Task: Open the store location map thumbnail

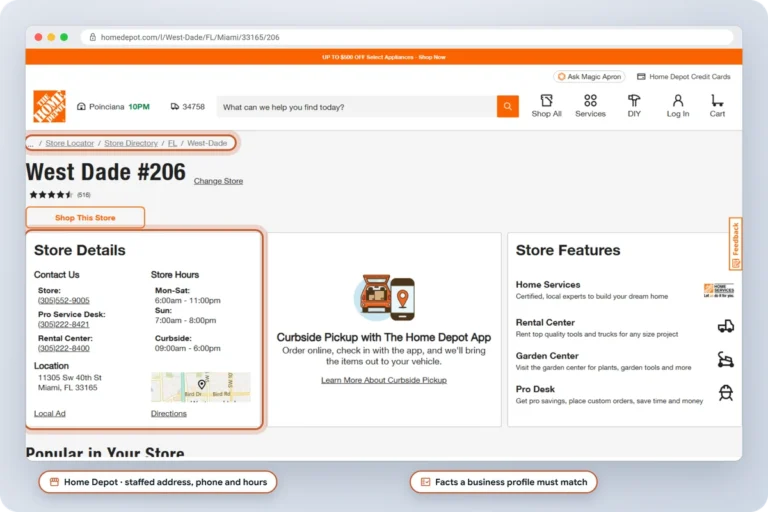Action: tap(201, 387)
